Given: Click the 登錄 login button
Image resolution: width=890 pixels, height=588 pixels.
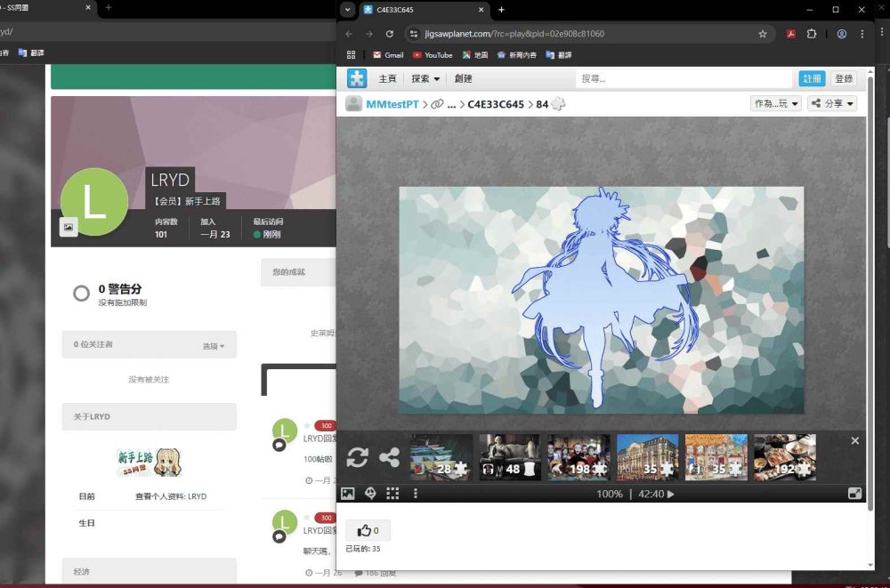Looking at the screenshot, I should tap(844, 79).
